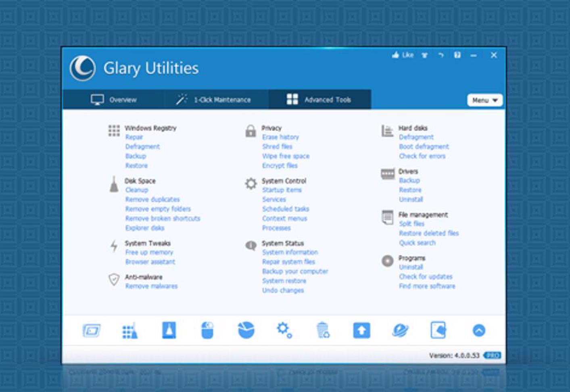
Task: Open the upward arrow update icon
Action: [x=361, y=331]
